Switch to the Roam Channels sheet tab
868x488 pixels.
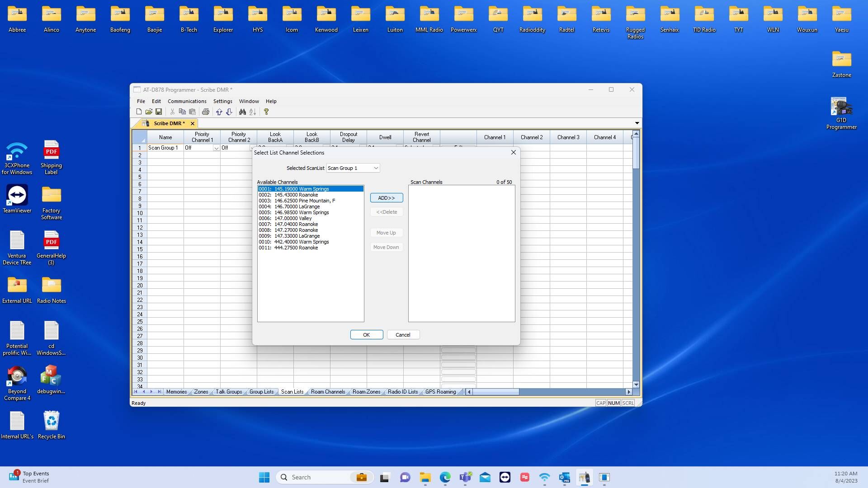point(328,392)
